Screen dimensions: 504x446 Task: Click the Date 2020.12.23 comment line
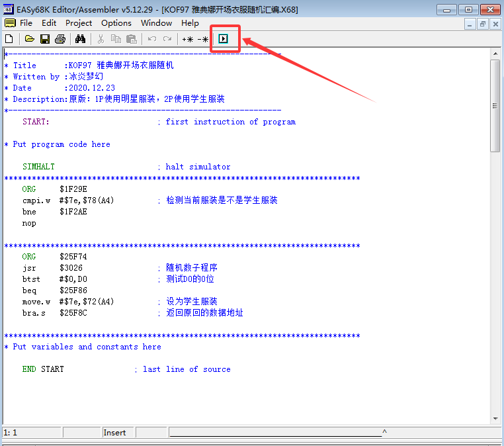click(60, 88)
